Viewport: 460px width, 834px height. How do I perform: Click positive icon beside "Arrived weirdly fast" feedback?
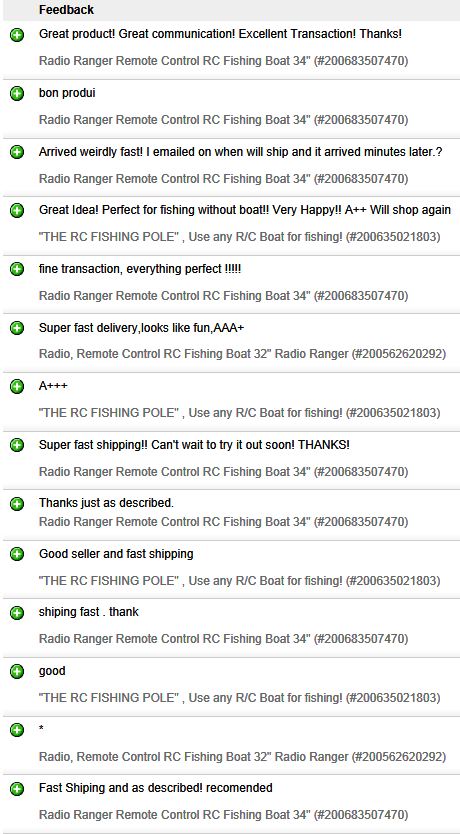point(17,153)
